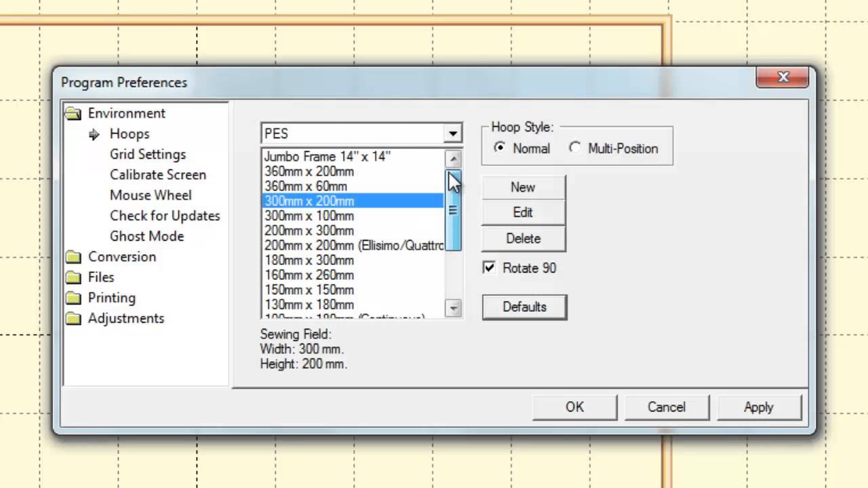Screen dimensions: 868x488
Task: Click the hoop list scroll-down arrow
Action: [x=453, y=308]
